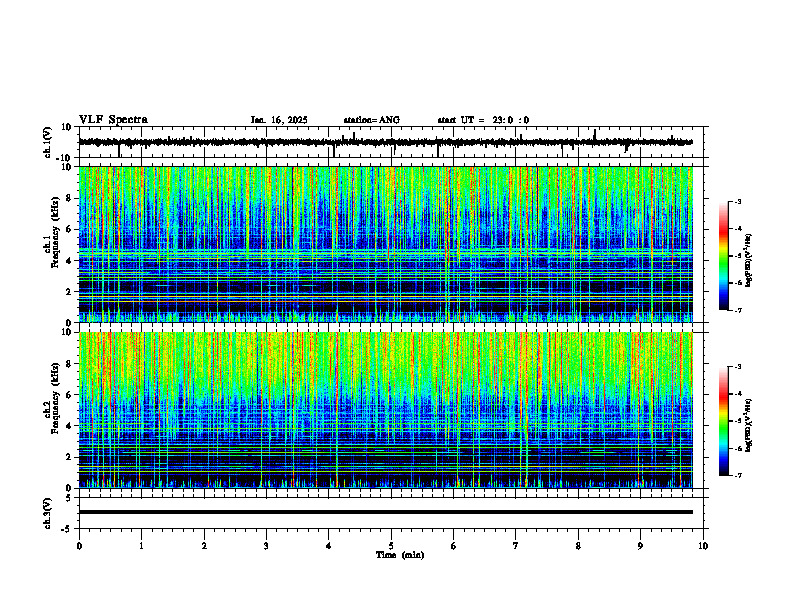This screenshot has height=612, width=792.
Task: Click the "4" kHz tick on ch.2 frequency axis
Action: (69, 426)
